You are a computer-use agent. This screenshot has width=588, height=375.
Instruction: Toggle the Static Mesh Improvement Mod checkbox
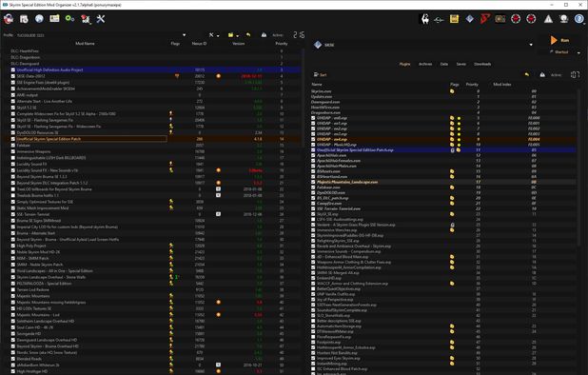click(13, 207)
